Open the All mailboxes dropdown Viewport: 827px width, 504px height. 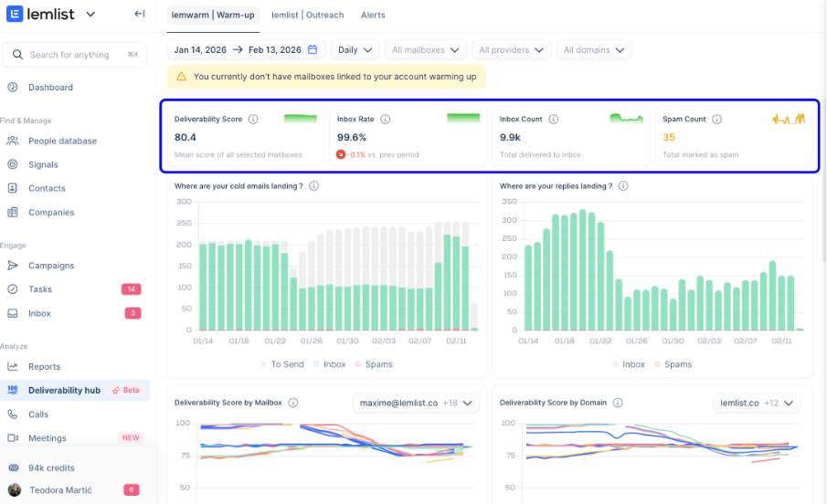[x=426, y=49]
